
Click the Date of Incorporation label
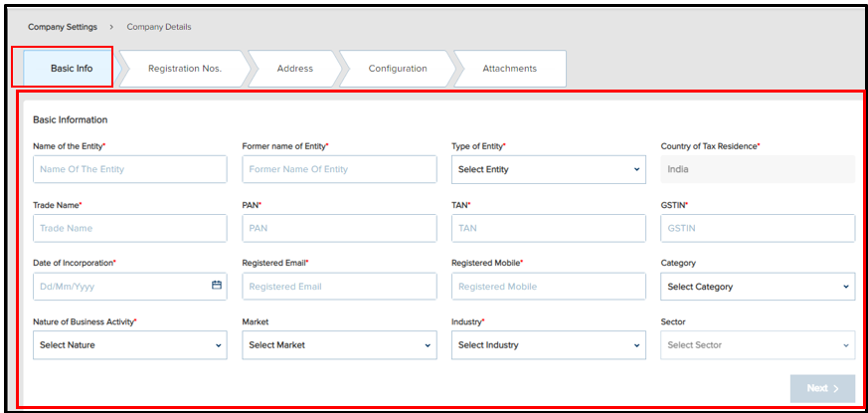pos(75,263)
